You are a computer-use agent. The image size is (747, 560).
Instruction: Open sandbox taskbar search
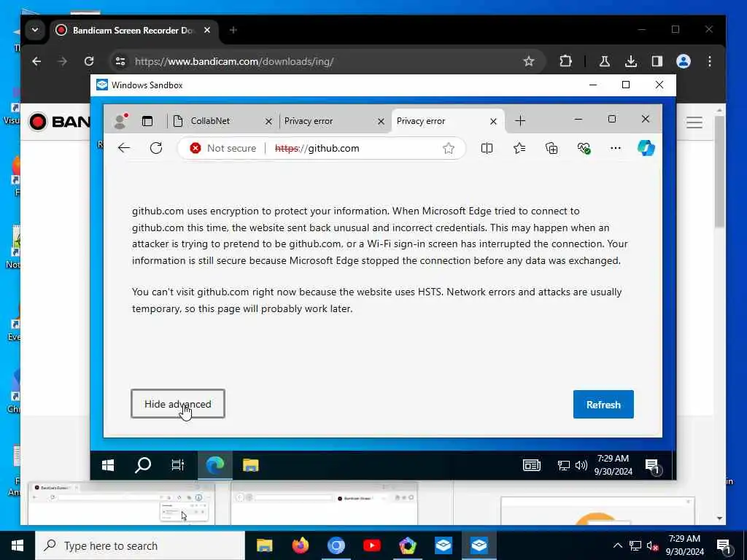click(143, 465)
